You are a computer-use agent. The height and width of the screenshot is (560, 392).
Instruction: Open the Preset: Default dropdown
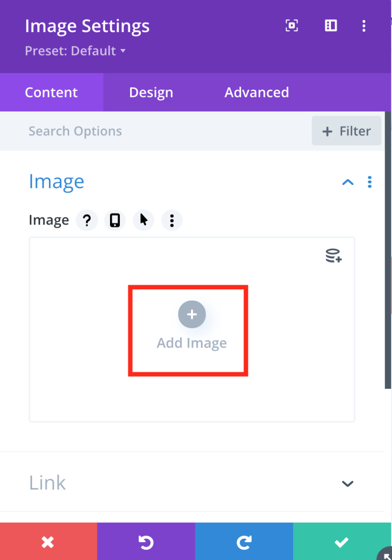75,50
